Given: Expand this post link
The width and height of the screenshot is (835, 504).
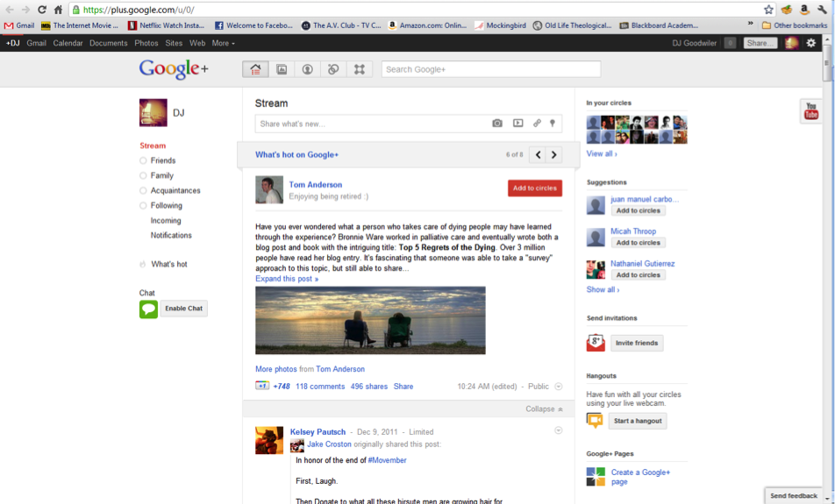Looking at the screenshot, I should click(287, 279).
